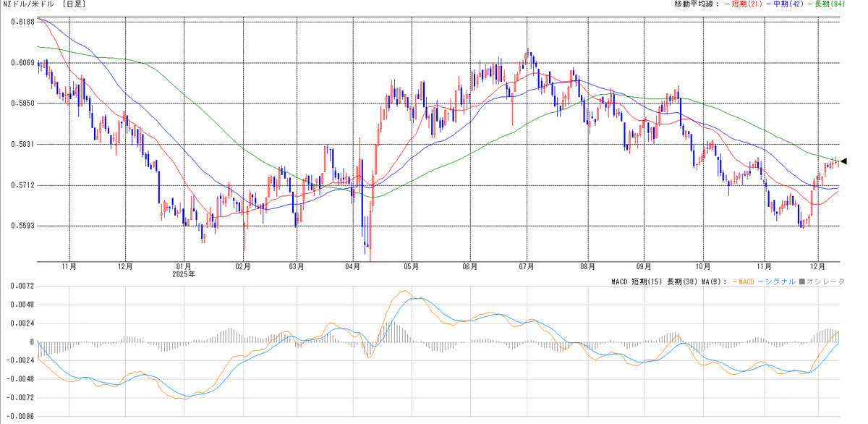This screenshot has height=424, width=868.
Task: Click the -0.0096 MACD axis label
Action: point(20,417)
